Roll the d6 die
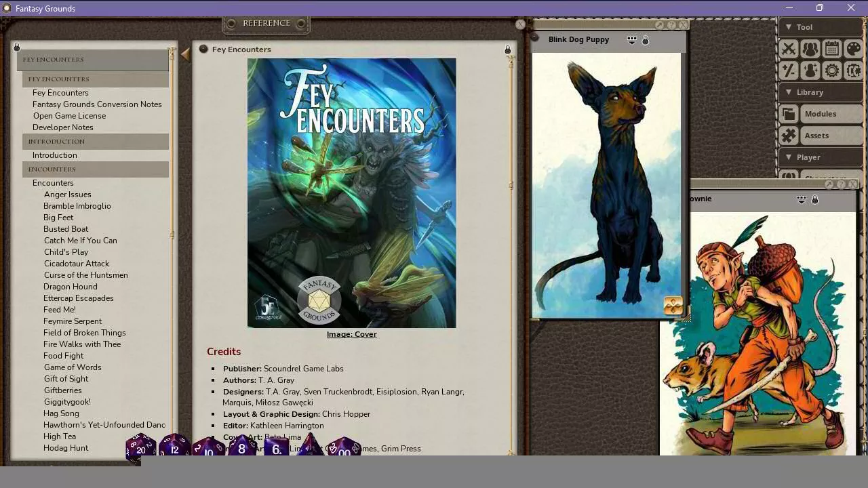Viewport: 868px width, 488px height. (276, 448)
